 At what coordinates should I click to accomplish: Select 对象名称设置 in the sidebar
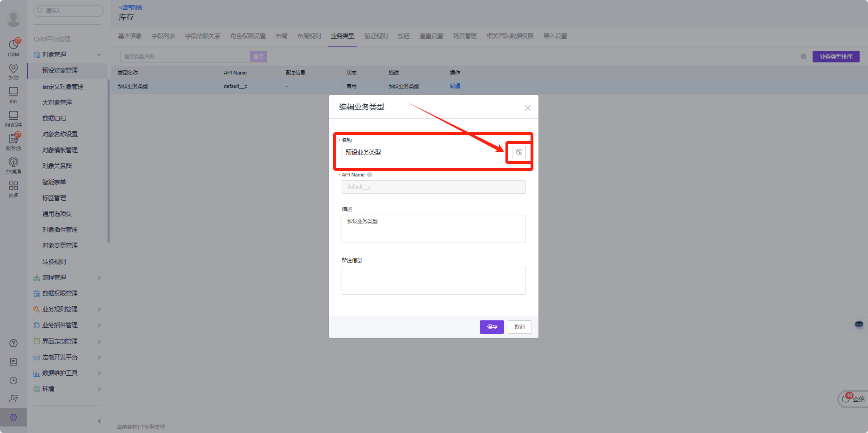click(60, 134)
